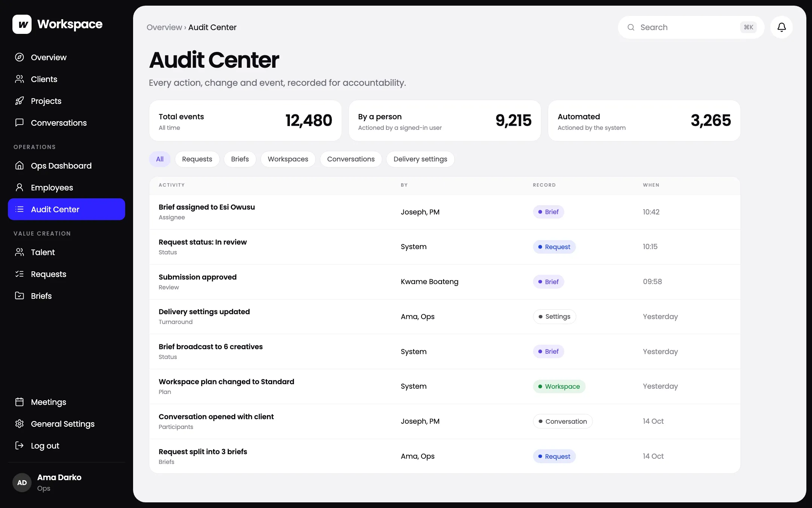Click the General Settings gear icon
The height and width of the screenshot is (508, 812).
click(x=20, y=424)
